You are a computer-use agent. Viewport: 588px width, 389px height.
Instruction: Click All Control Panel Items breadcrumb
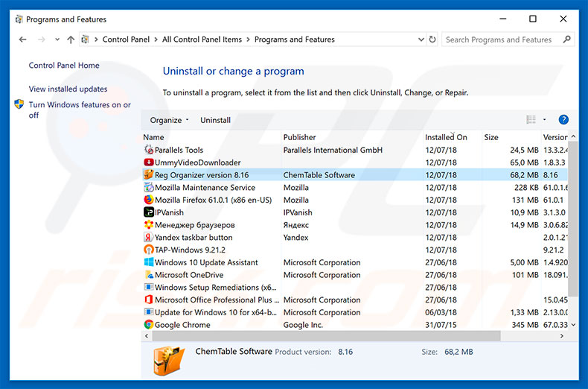[202, 39]
